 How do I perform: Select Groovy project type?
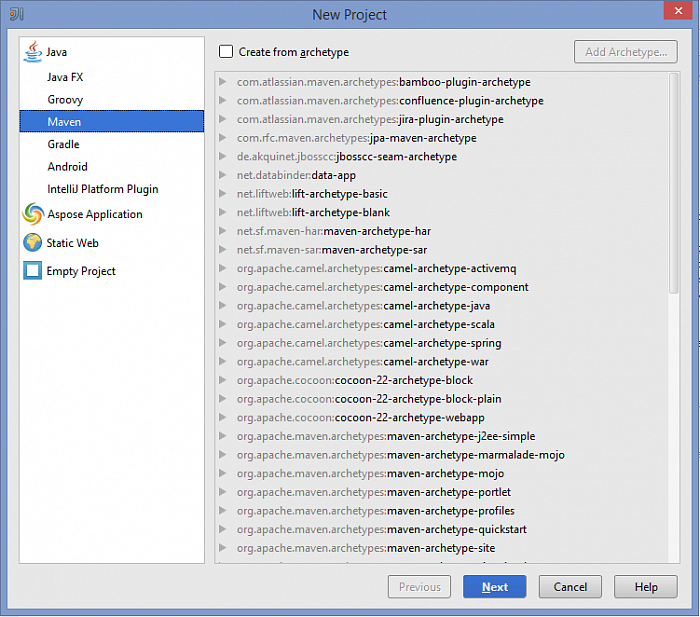pyautogui.click(x=65, y=100)
